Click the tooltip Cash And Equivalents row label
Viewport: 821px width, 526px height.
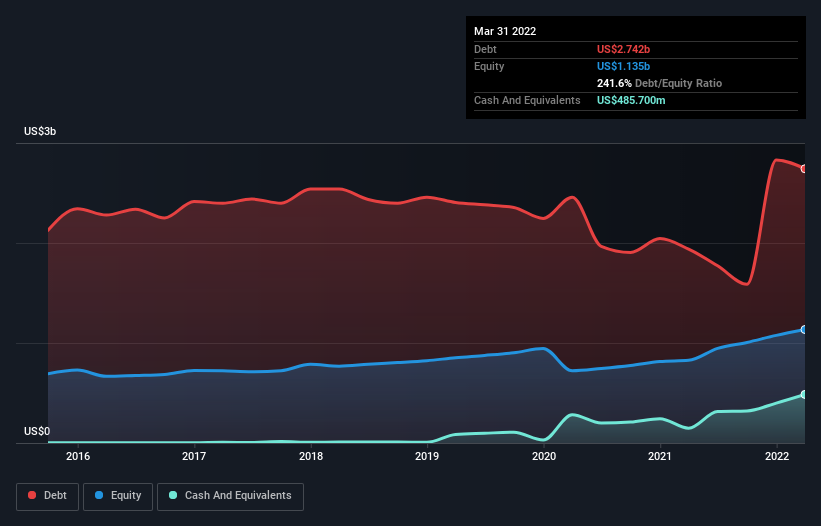click(x=527, y=100)
